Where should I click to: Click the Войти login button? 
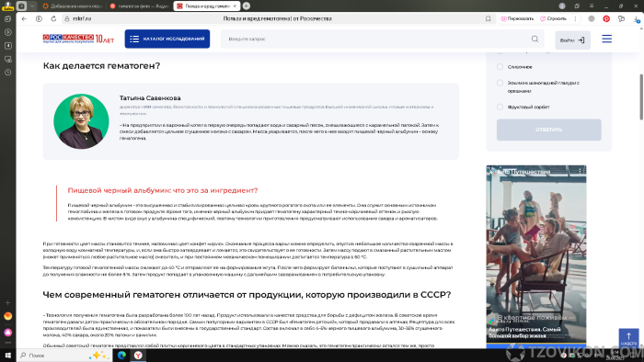(572, 40)
